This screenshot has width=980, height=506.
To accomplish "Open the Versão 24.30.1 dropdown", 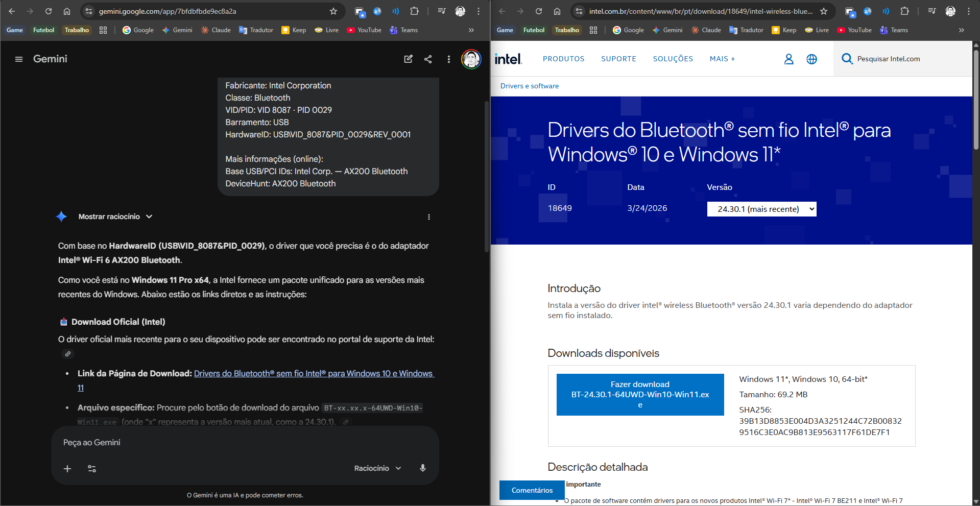I will (x=761, y=209).
